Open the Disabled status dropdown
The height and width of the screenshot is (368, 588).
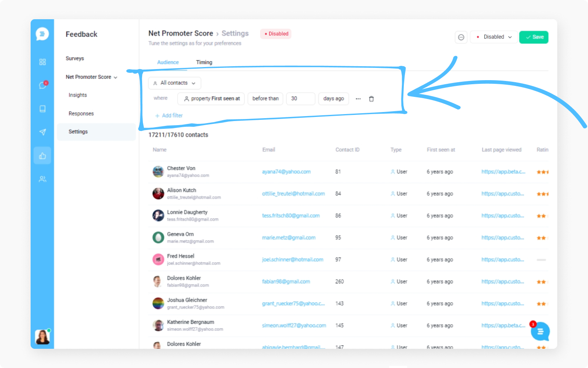point(494,37)
